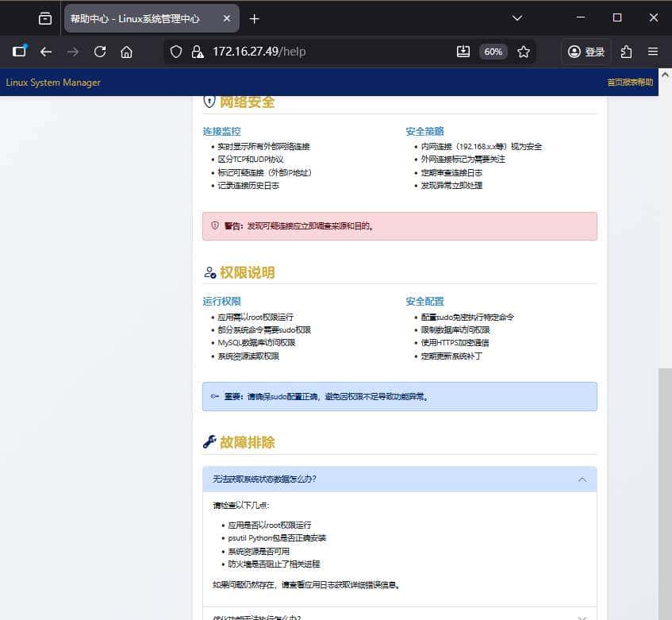Open a new tab with the plus button
Screen dimensions: 672x620
tap(254, 17)
